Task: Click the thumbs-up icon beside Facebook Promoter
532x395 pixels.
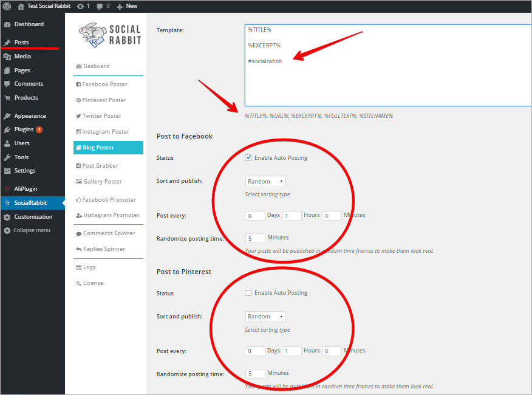Action: (78, 200)
